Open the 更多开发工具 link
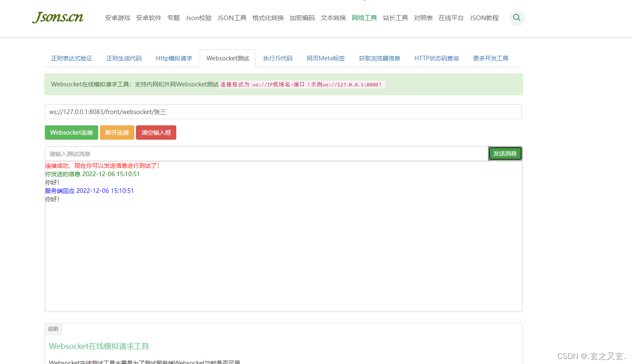632x364 pixels. tap(490, 58)
